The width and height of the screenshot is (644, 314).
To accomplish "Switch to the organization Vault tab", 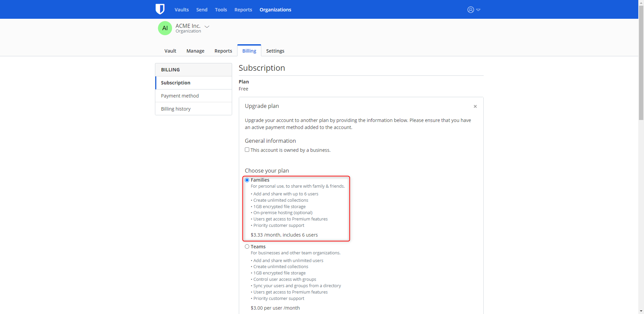I will (170, 51).
